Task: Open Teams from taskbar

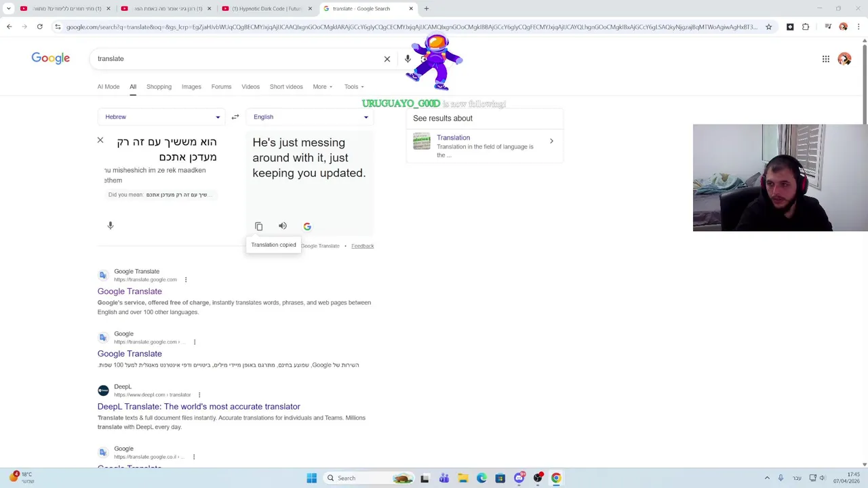Action: (x=444, y=478)
